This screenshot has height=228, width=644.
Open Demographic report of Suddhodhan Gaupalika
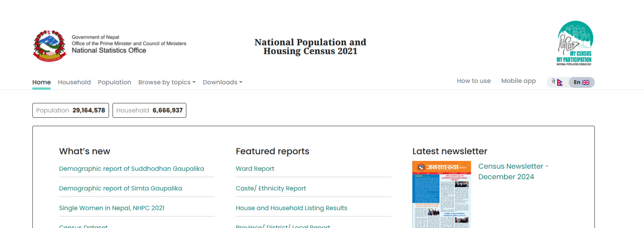tap(131, 169)
